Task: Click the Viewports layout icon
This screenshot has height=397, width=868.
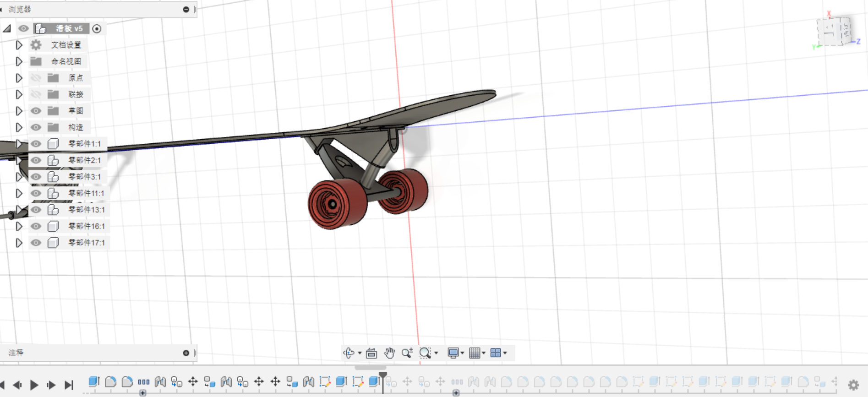Action: coord(496,353)
